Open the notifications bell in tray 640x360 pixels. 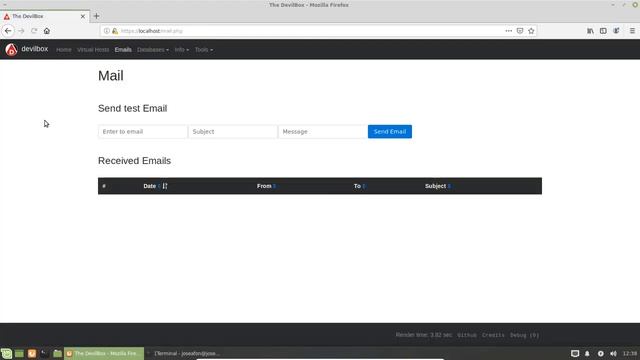587,353
